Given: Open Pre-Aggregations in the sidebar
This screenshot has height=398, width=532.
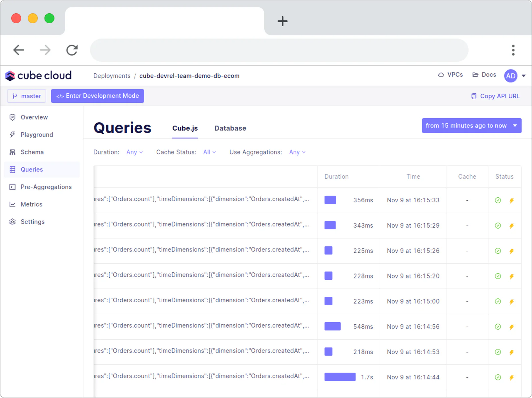Looking at the screenshot, I should 42,187.
